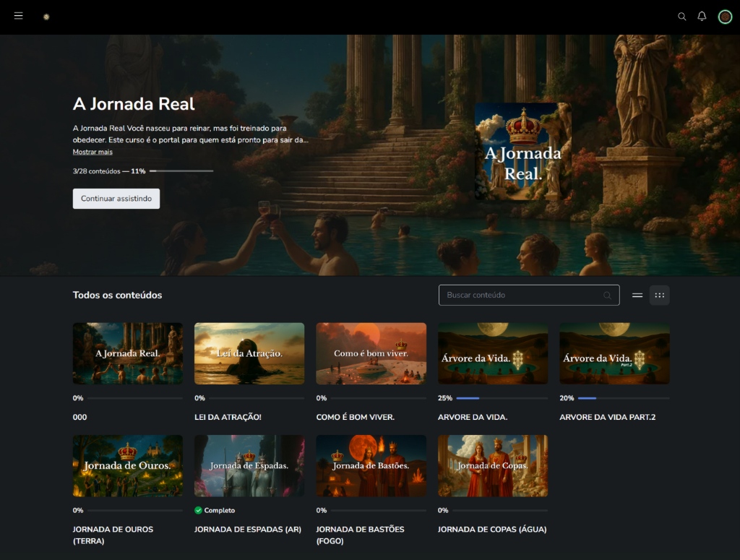Open search via magnifier icon in header
Screen dimensions: 740x560
click(x=681, y=17)
